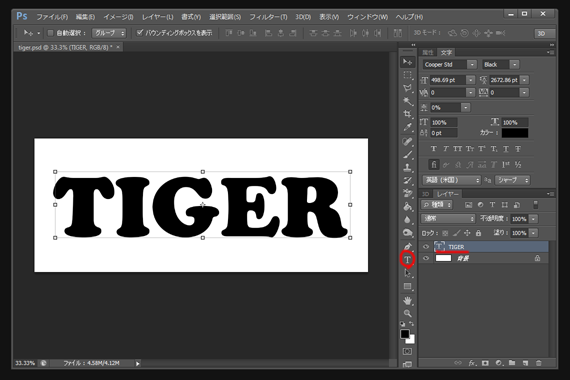Open the tracking dropdown
The width and height of the screenshot is (570, 380).
[524, 93]
